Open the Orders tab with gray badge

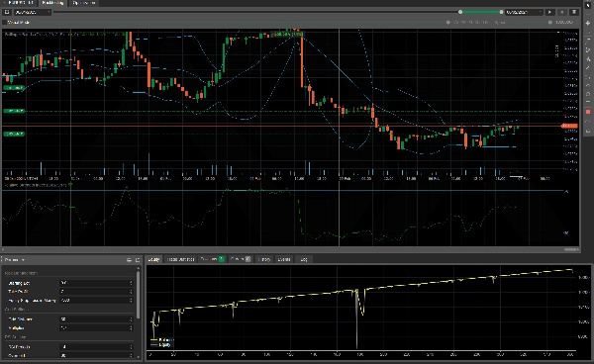click(x=241, y=259)
